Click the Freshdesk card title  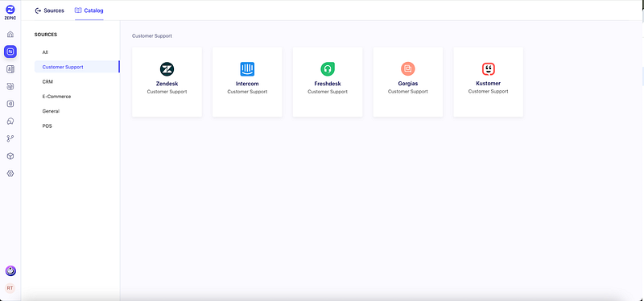328,84
